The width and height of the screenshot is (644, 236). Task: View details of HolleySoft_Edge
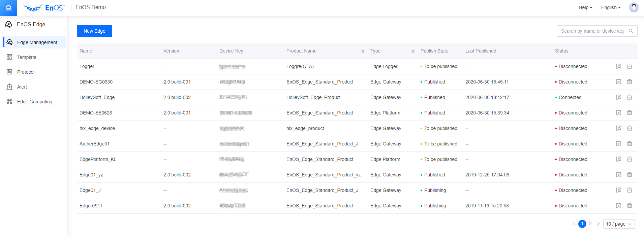618,97
